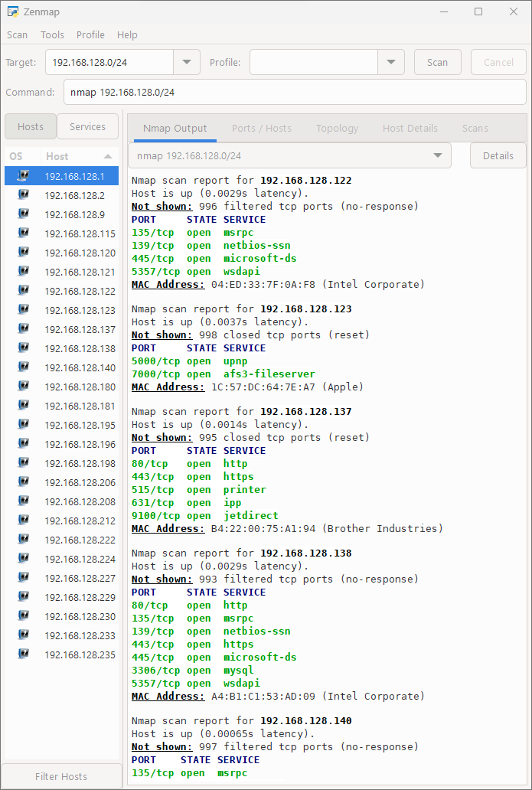Click the OS icon beside 192.168.128.224
The width and height of the screenshot is (532, 790).
(23, 559)
